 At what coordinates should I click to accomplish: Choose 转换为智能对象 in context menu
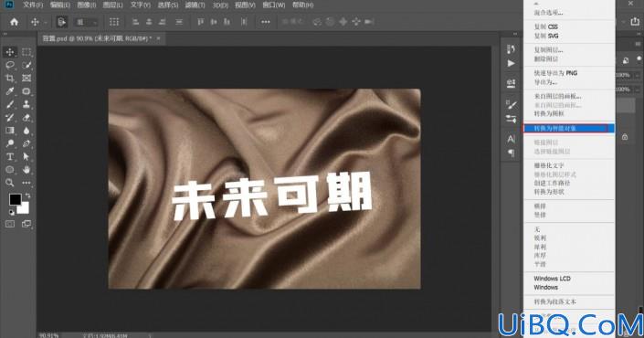(569, 129)
